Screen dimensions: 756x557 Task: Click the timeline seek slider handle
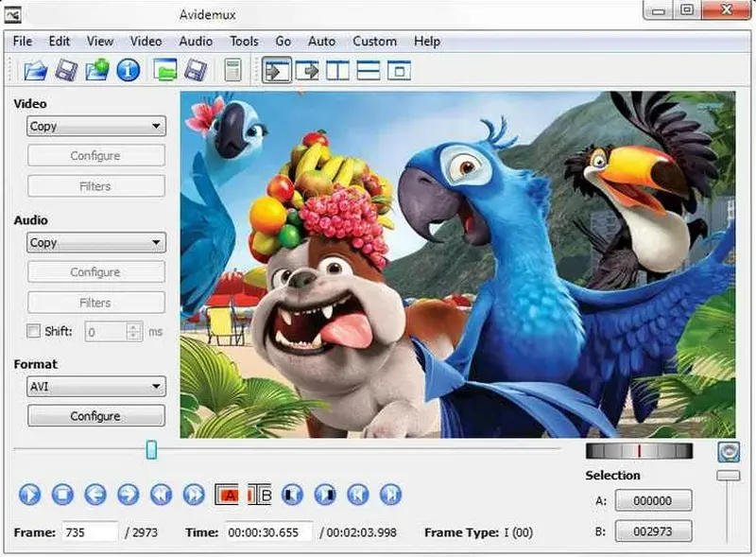pos(151,450)
